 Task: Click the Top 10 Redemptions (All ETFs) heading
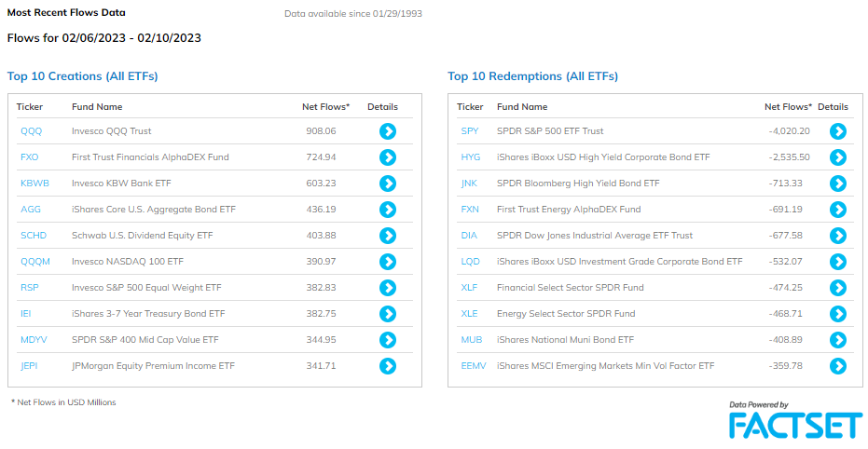point(532,76)
